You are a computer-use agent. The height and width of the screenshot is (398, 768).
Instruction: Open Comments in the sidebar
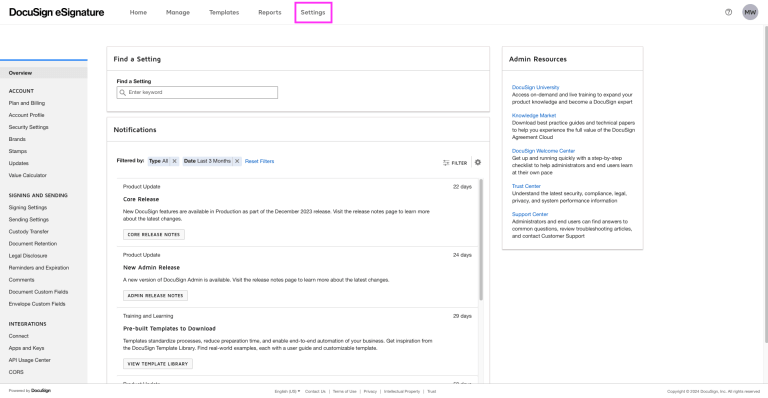(x=22, y=280)
